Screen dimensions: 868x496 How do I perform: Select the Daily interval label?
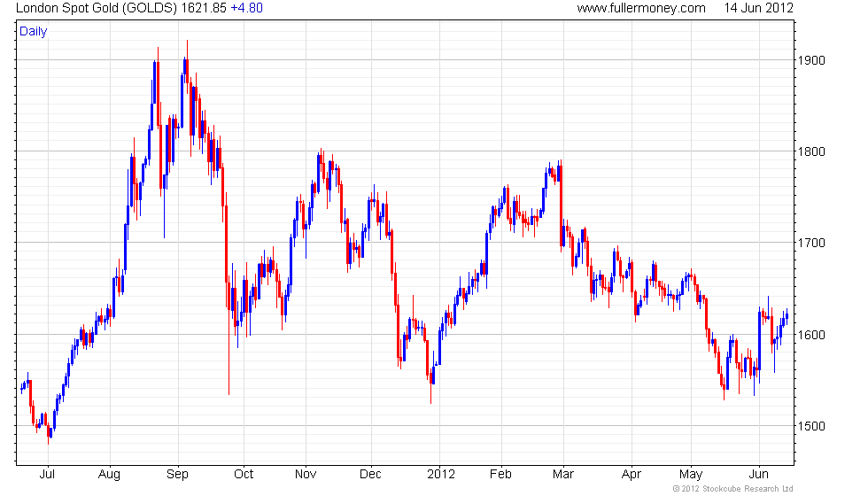point(34,32)
